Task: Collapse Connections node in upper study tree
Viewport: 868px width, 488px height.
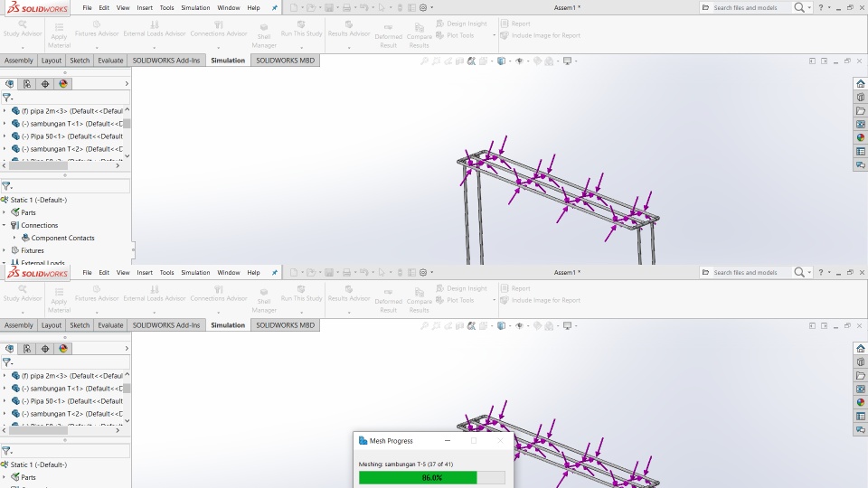Action: [x=5, y=225]
